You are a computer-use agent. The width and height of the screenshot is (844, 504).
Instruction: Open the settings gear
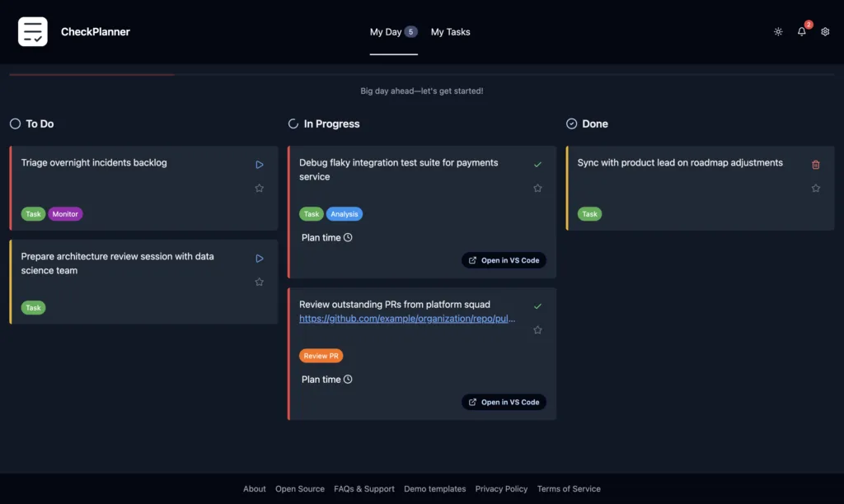(825, 31)
